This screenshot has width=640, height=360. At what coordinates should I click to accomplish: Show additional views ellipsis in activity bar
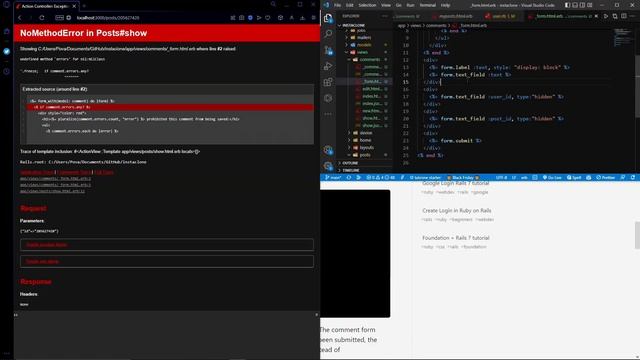pyautogui.click(x=328, y=114)
